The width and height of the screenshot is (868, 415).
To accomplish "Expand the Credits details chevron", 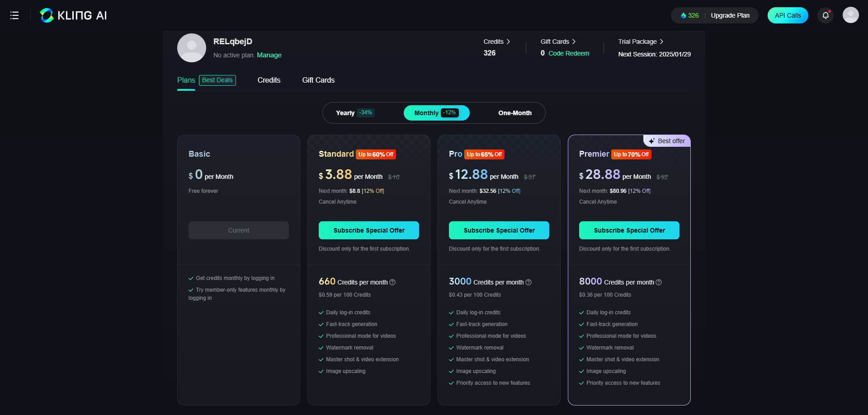I will click(508, 42).
